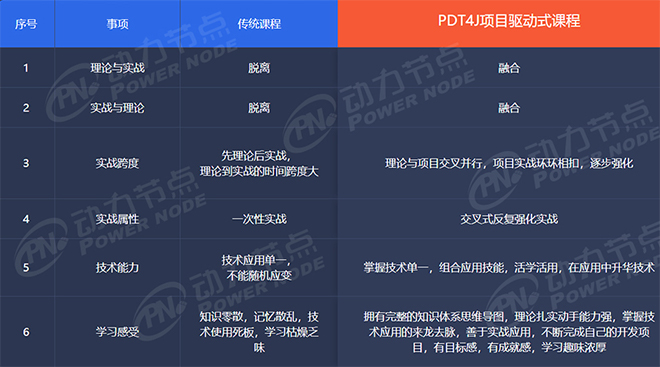Click the 技术应用单一，不能随机应变 cell
Viewport: 660px width, 367px height.
pos(259,267)
